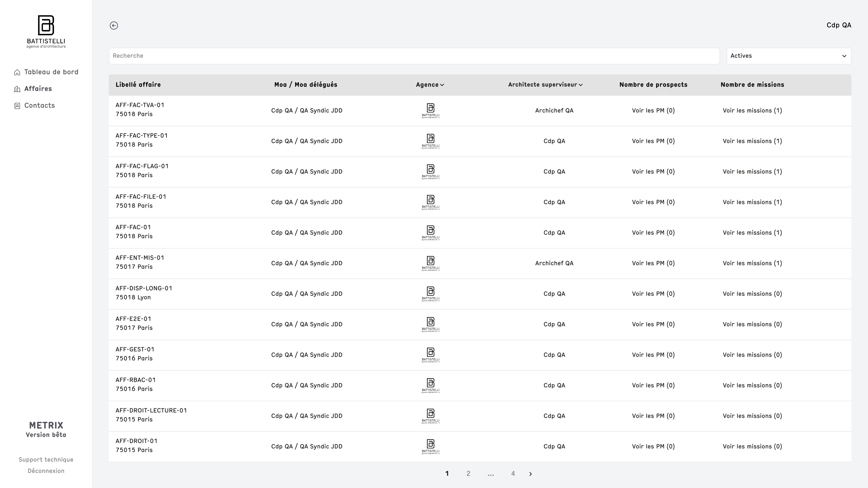868x488 pixels.
Task: Click Libellé affaire column header
Action: (138, 85)
